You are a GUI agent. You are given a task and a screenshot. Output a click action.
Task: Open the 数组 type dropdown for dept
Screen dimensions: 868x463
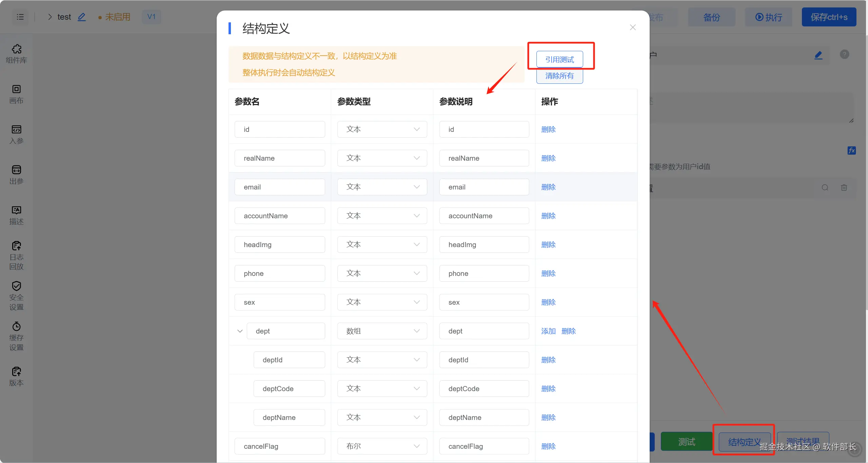382,331
